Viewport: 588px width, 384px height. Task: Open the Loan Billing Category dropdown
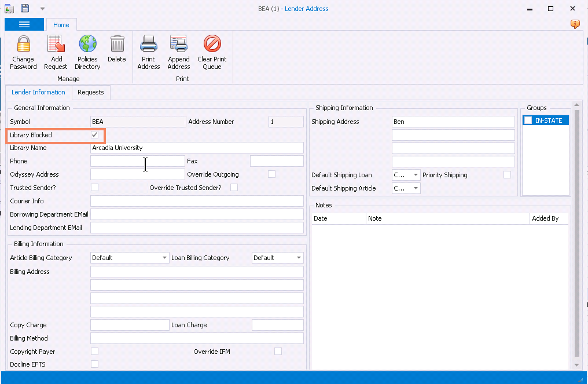point(299,258)
